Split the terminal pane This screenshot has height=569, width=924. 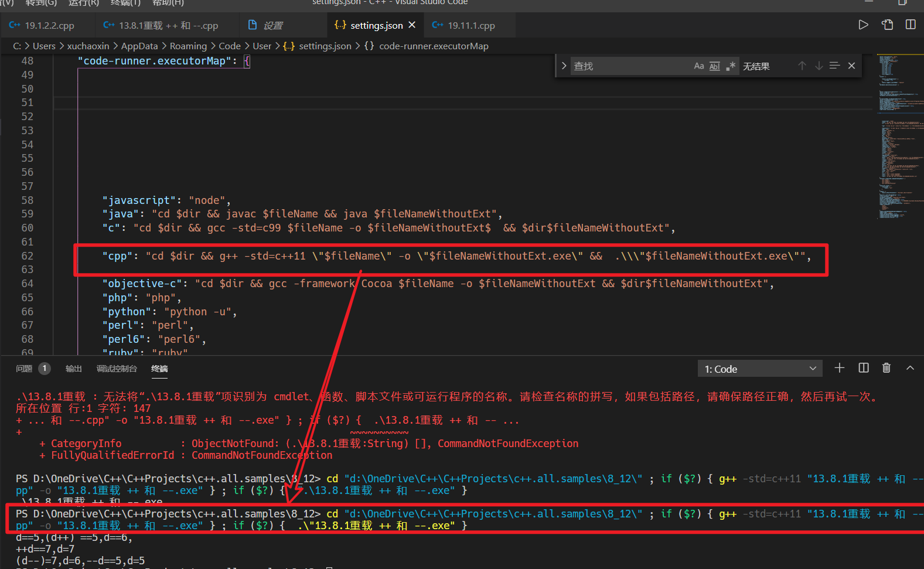pos(864,368)
